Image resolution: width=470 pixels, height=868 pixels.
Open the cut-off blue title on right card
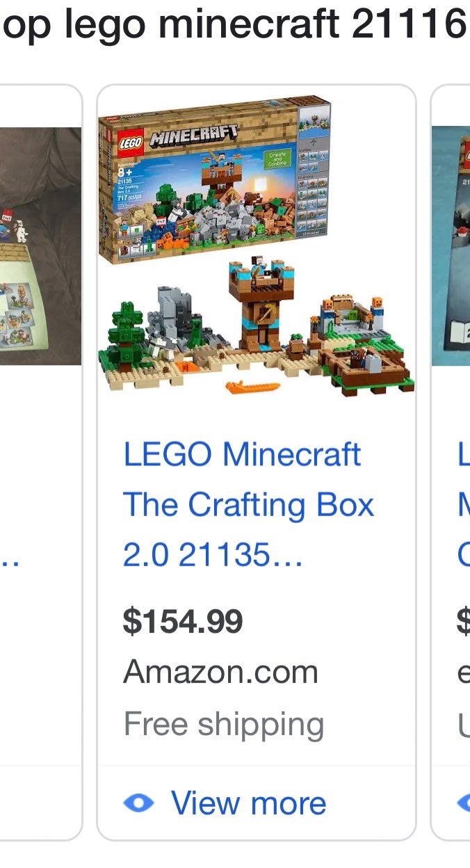tap(463, 504)
